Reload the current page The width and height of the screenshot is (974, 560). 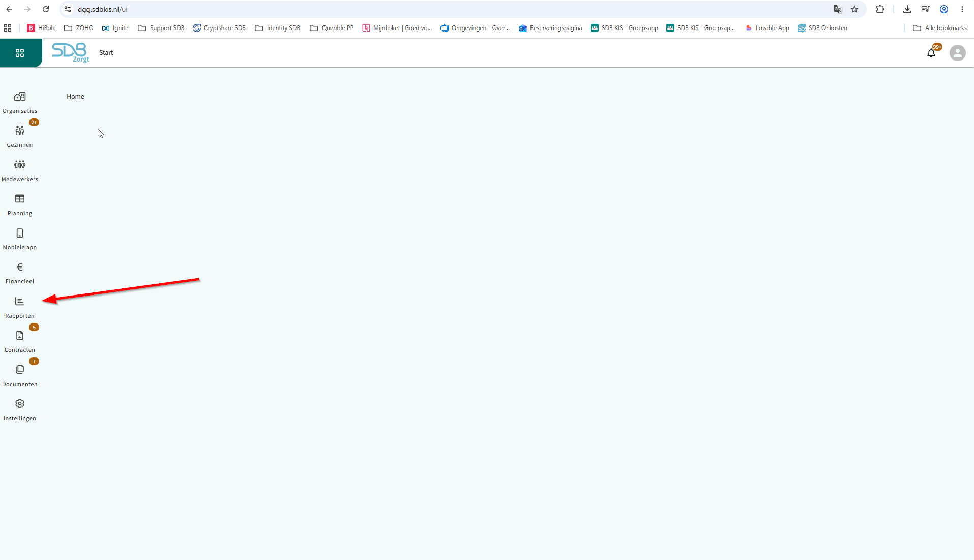point(46,9)
